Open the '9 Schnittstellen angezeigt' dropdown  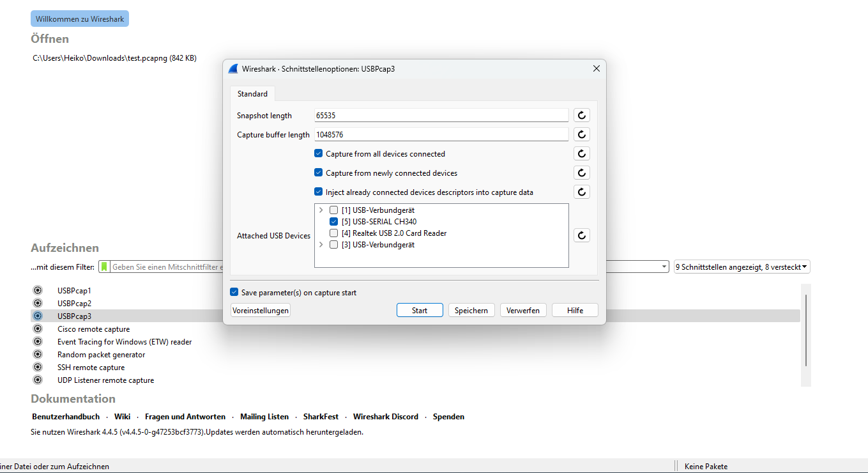click(742, 267)
